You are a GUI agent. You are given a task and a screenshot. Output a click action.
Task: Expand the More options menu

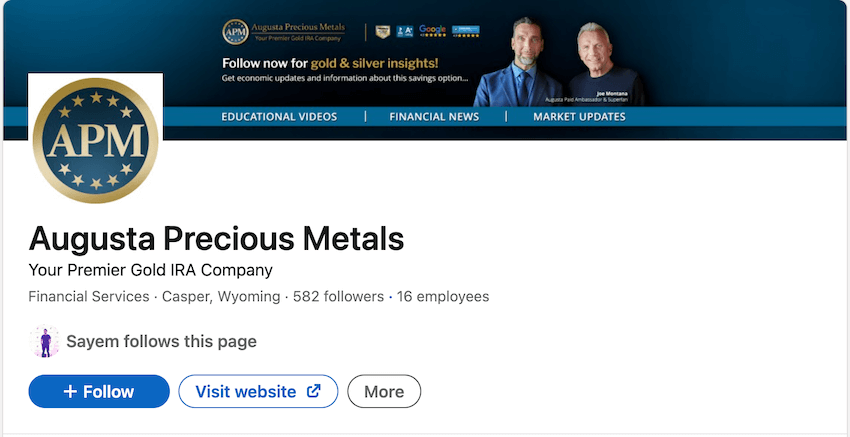pos(384,392)
